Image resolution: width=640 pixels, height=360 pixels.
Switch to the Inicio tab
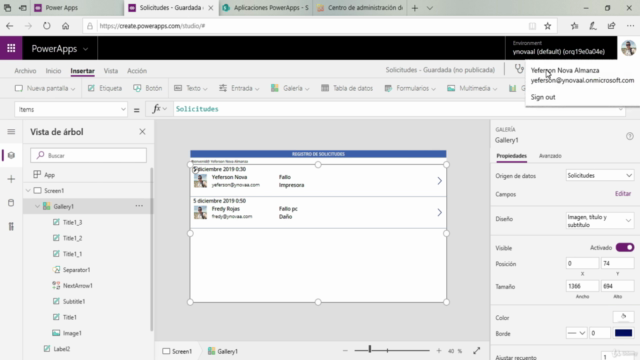53,71
